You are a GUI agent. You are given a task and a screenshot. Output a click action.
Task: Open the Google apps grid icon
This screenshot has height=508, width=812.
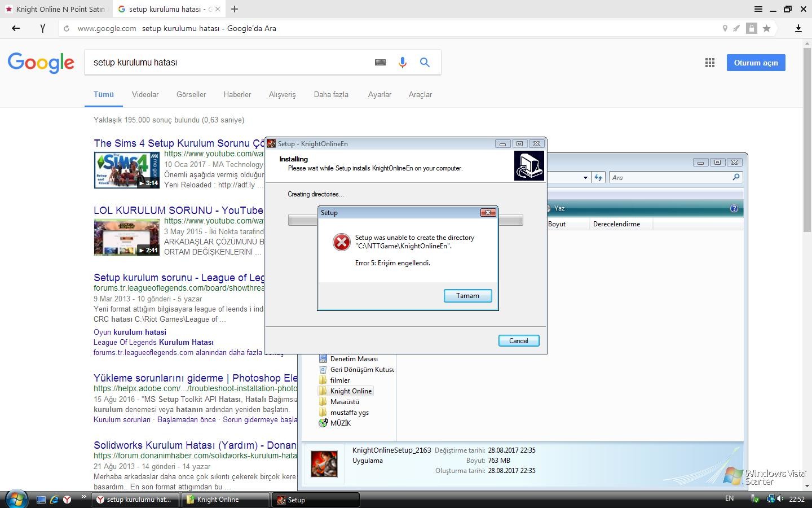tap(710, 63)
